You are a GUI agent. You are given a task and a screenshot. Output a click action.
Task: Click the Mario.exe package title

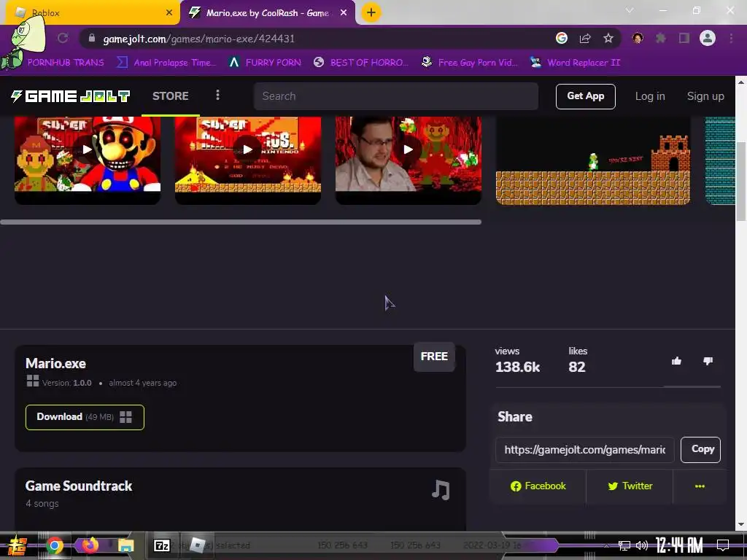click(55, 364)
